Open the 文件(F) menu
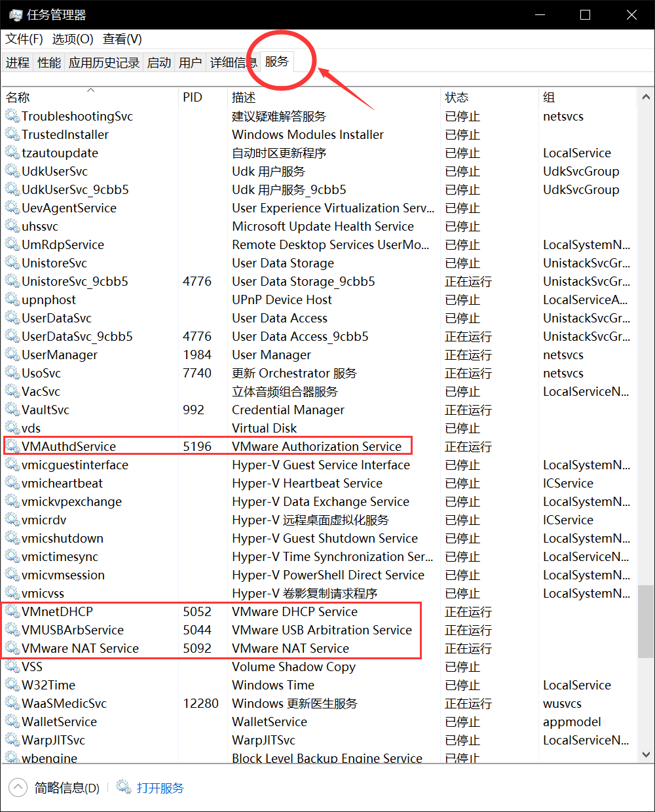 click(24, 39)
